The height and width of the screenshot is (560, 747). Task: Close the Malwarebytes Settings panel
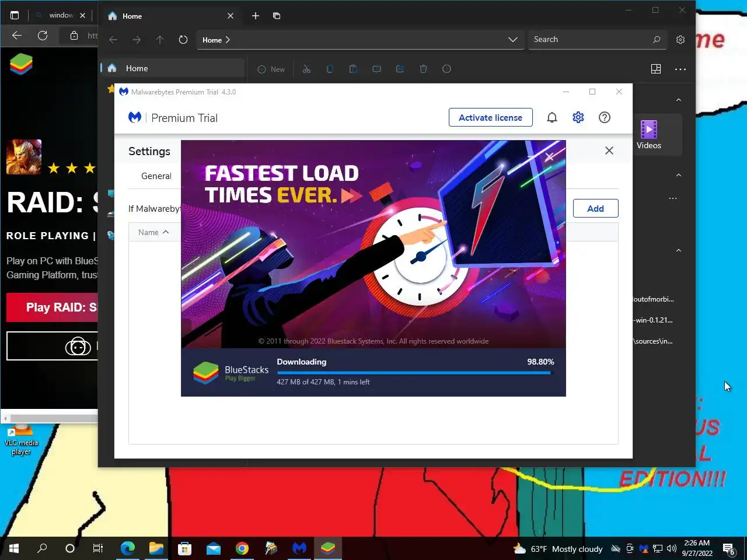tap(609, 150)
